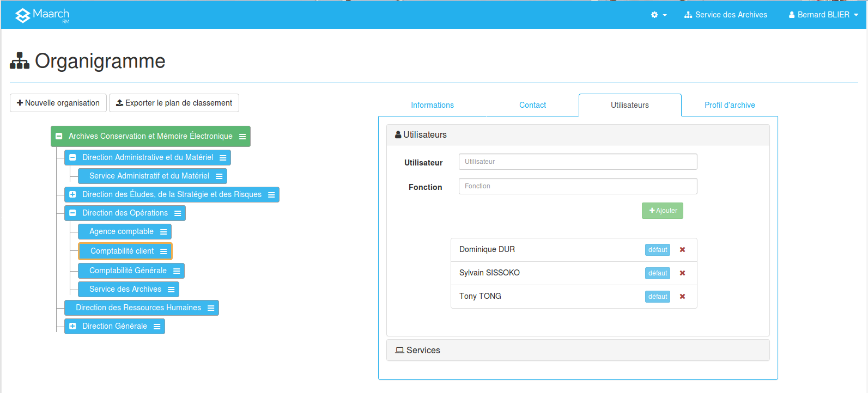Click the Sylvain SISSOKO name
This screenshot has height=393, width=868.
click(489, 273)
